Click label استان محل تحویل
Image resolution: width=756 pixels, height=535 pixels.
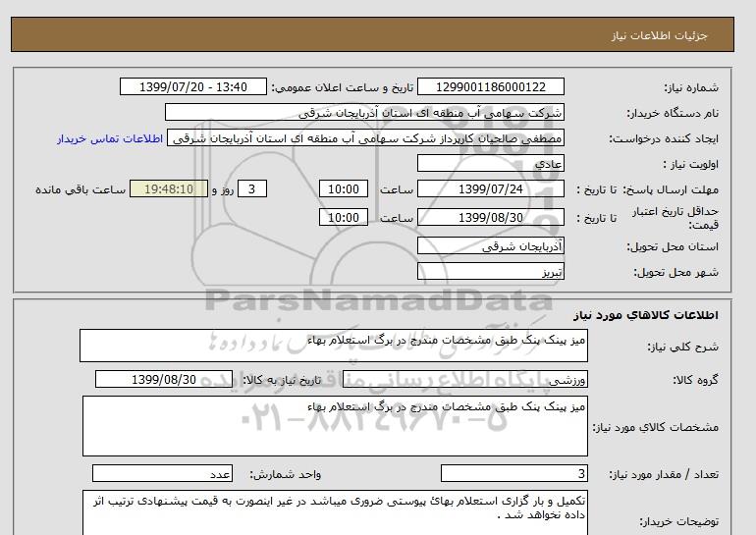673,246
